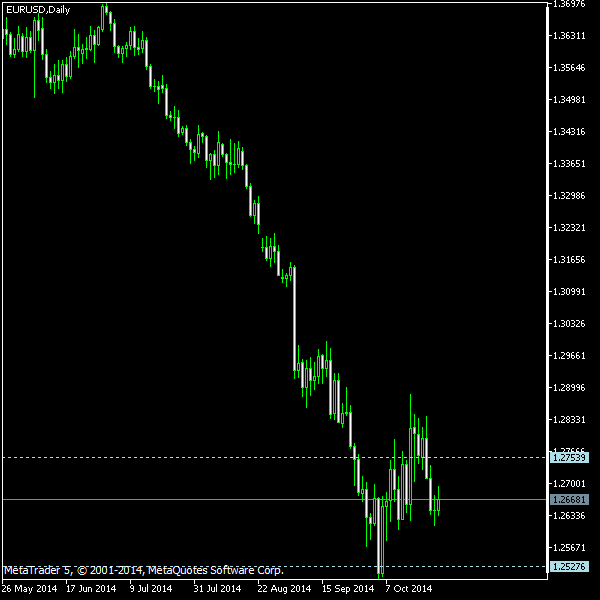Click the EURUSD,Daily chart title
The width and height of the screenshot is (600, 600).
(38, 10)
